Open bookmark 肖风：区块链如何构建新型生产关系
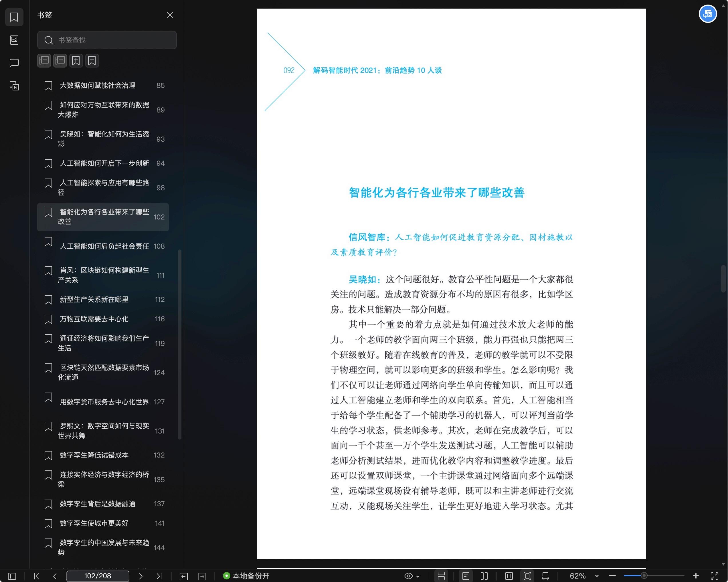 tap(103, 275)
